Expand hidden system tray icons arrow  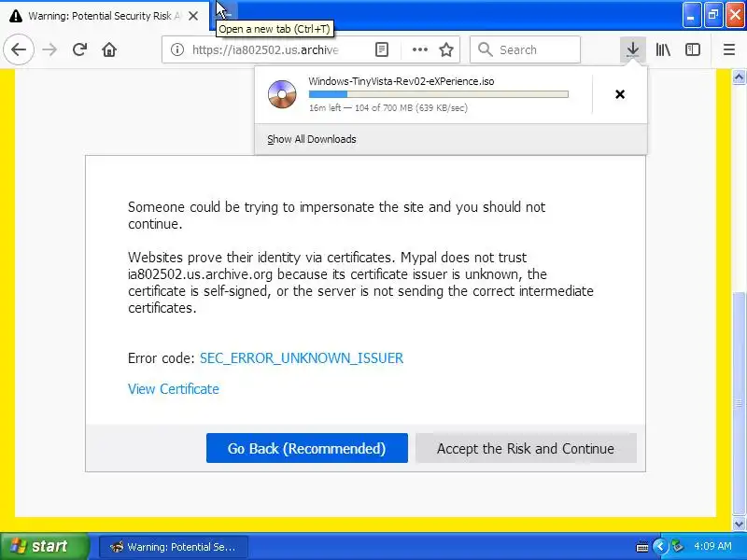(x=660, y=546)
